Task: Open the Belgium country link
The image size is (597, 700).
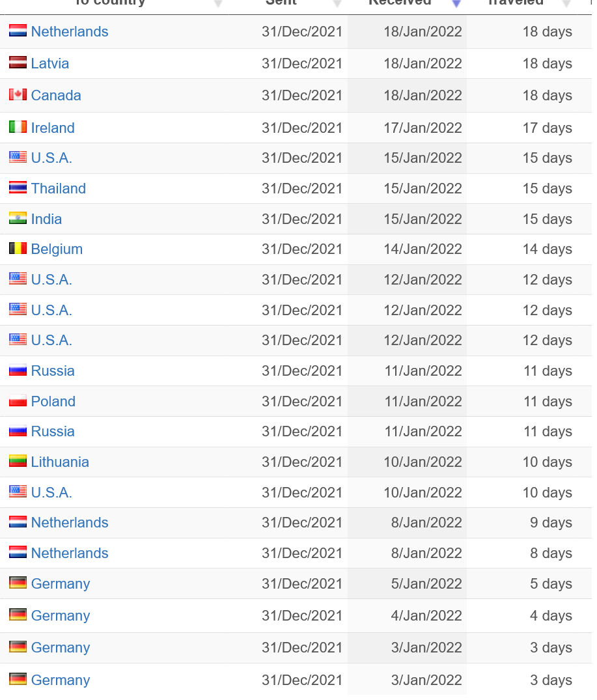Action: (x=57, y=249)
